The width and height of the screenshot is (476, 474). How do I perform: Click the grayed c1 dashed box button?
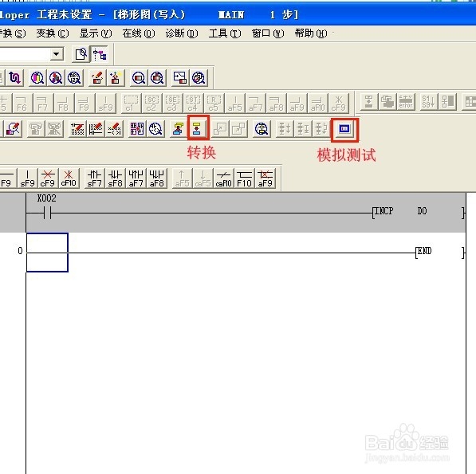click(x=131, y=103)
